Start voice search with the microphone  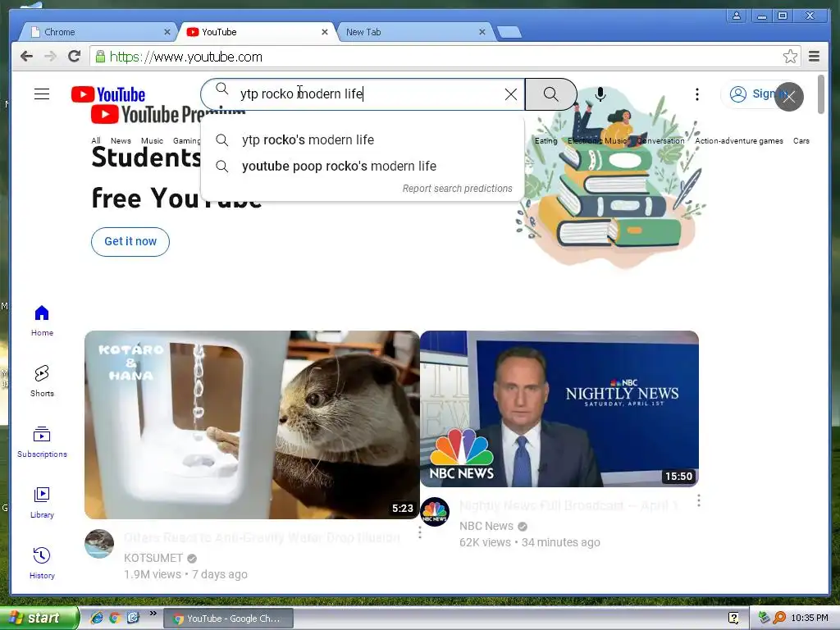pos(600,94)
